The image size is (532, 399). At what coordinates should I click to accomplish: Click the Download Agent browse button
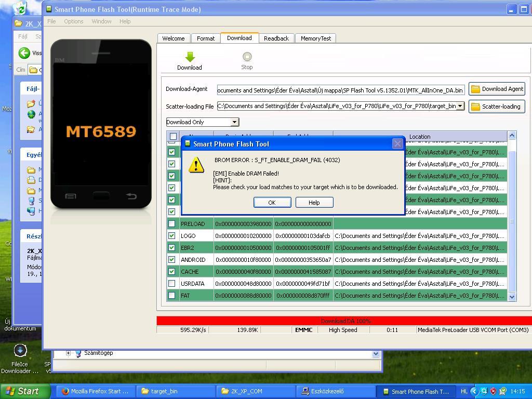[x=497, y=89]
